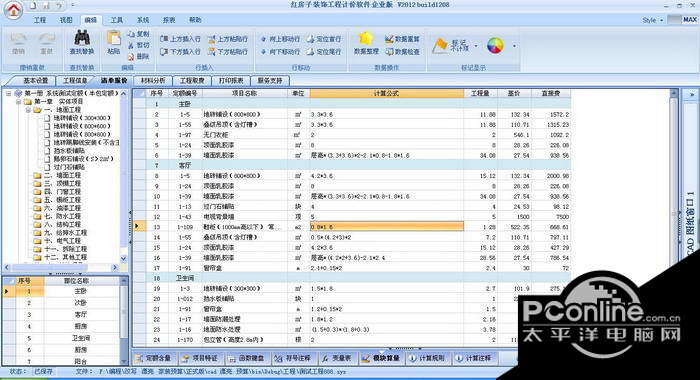Viewport: 700px width, 380px height.
Task: Click the 计算公式 column header
Action: coord(386,93)
